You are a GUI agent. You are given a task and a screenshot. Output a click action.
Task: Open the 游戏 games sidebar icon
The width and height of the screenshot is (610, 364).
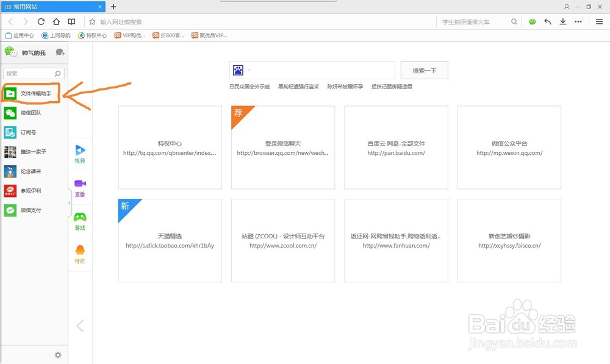click(x=80, y=221)
